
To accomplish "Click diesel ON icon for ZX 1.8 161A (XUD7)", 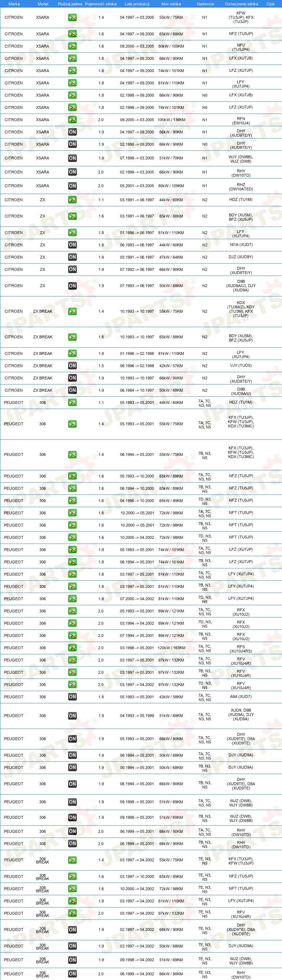I will click(72, 245).
